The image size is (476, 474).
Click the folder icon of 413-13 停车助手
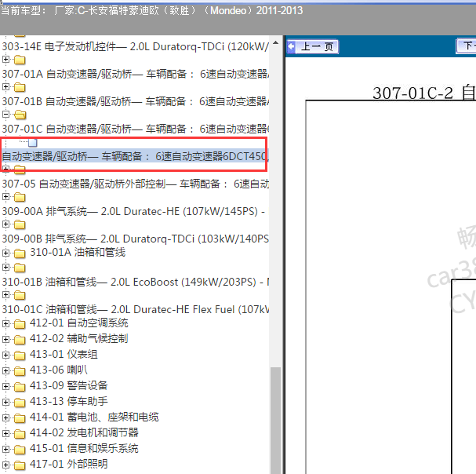tap(20, 403)
